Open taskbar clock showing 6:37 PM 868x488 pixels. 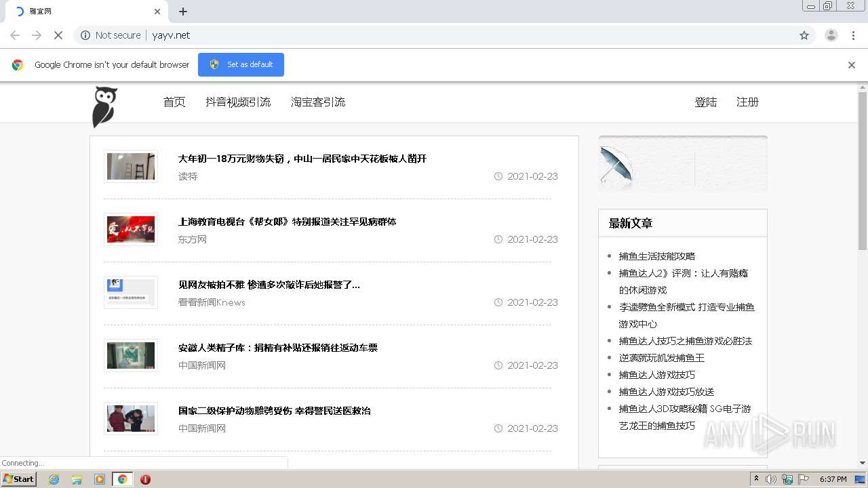pos(833,479)
